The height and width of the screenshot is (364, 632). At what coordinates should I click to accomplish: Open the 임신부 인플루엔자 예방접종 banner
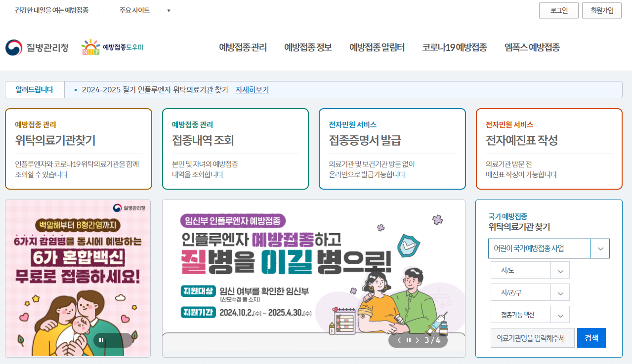[314, 278]
